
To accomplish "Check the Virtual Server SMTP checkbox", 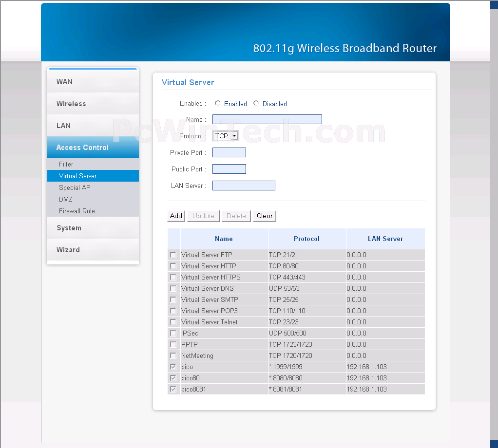I will [x=173, y=299].
